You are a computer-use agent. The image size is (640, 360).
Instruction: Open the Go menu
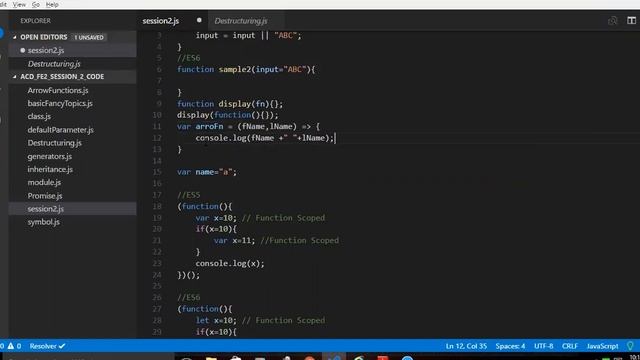click(36, 4)
